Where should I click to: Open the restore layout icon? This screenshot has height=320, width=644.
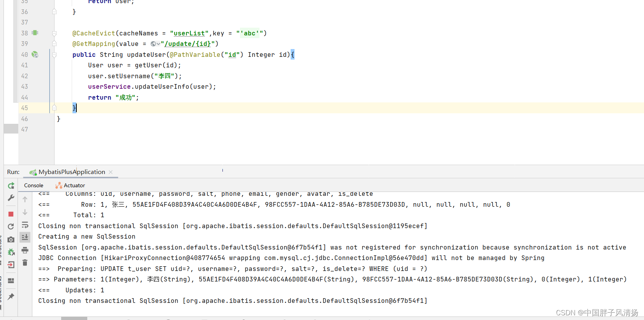point(11,280)
